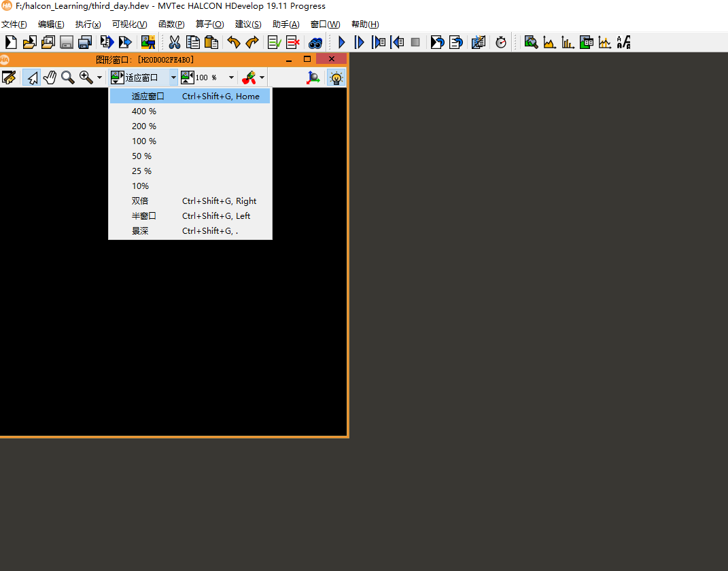Open the line profile tool
This screenshot has height=571, width=728.
[605, 42]
